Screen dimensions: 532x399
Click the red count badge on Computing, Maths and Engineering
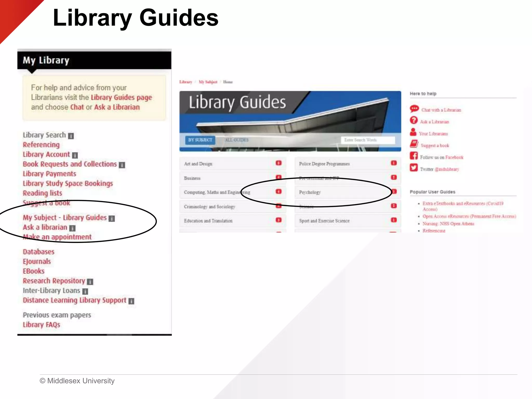coord(278,192)
